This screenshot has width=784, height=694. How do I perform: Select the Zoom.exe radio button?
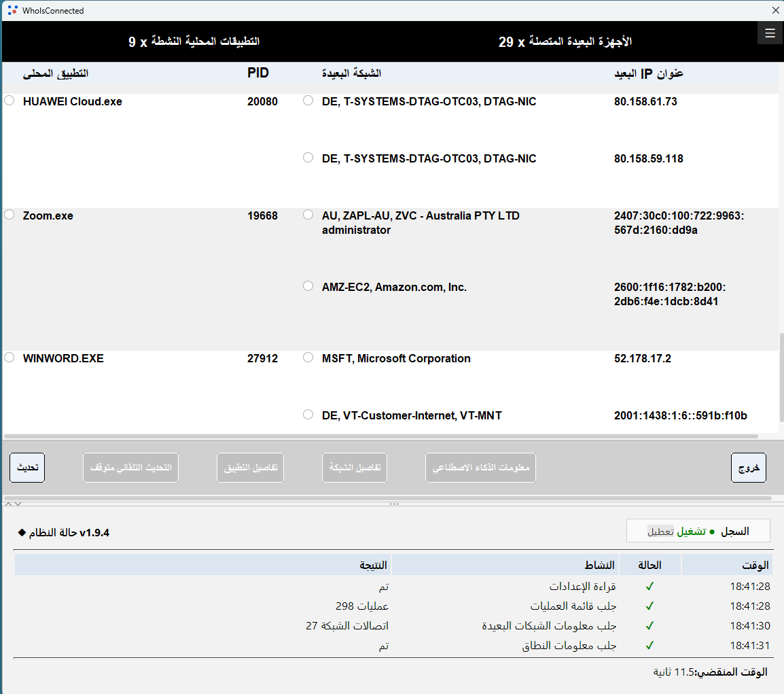click(9, 215)
